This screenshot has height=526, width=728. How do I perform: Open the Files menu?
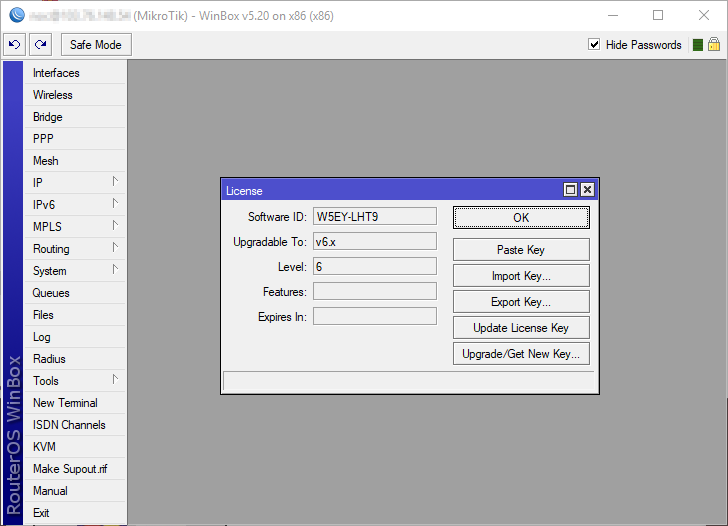[75, 315]
